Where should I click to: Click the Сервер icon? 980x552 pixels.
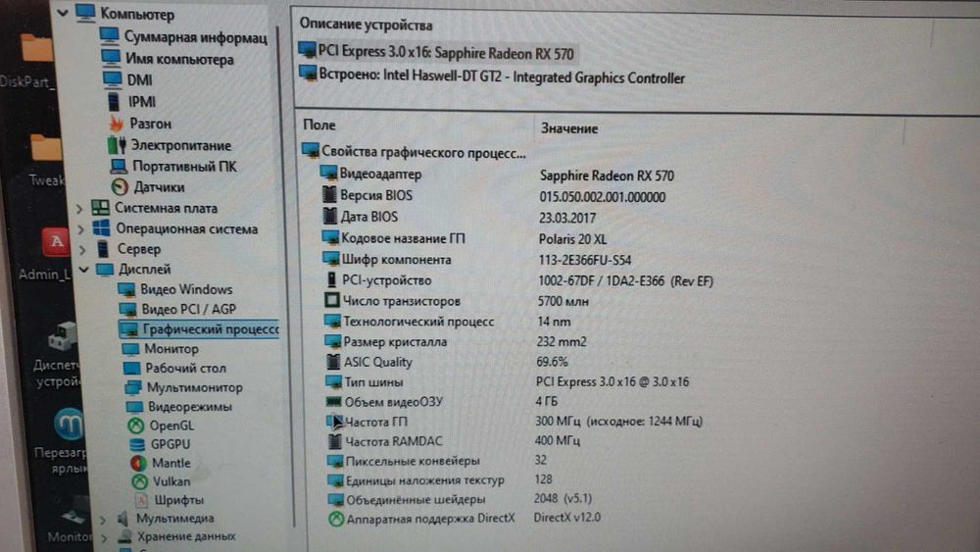(x=103, y=249)
